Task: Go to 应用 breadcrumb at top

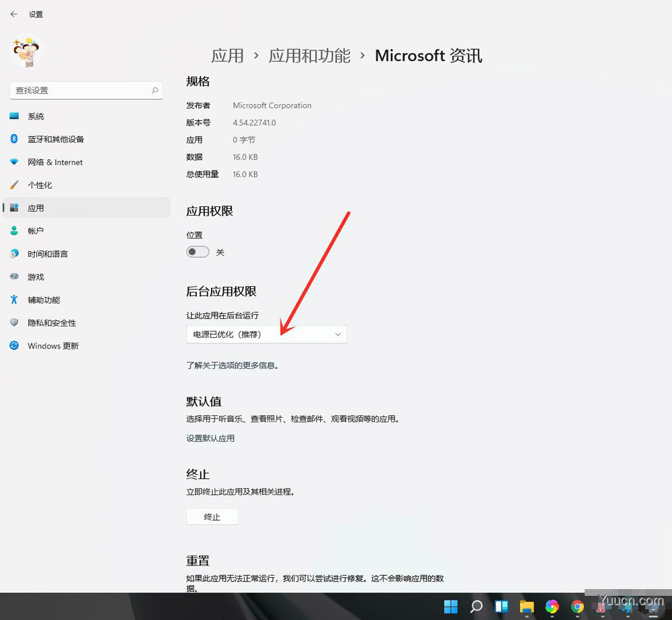Action: point(227,56)
